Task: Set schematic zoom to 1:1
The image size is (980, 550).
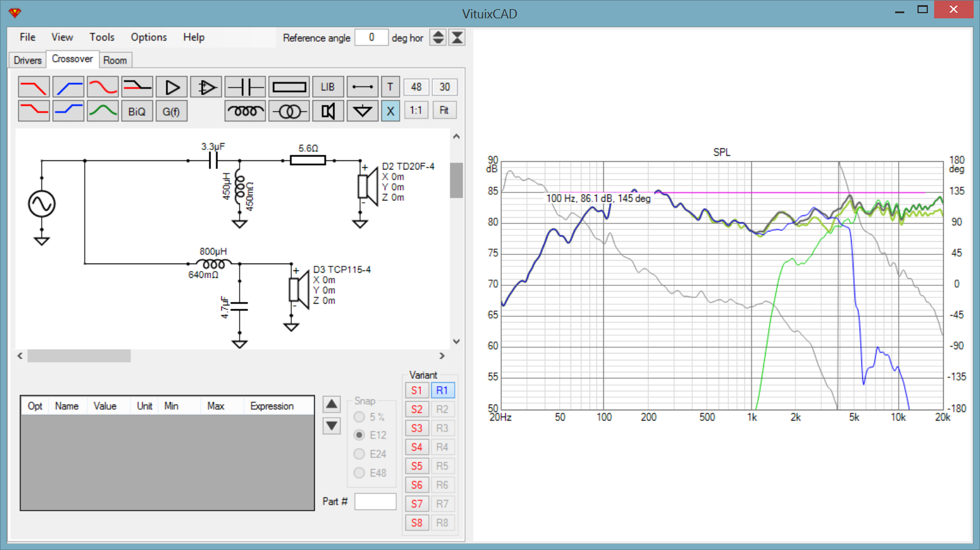Action: (416, 111)
